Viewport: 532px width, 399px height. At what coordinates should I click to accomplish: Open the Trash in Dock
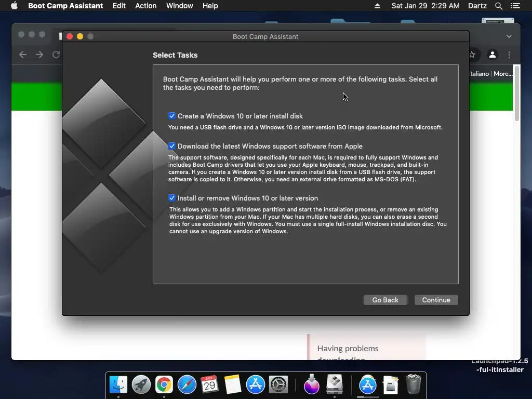[413, 384]
